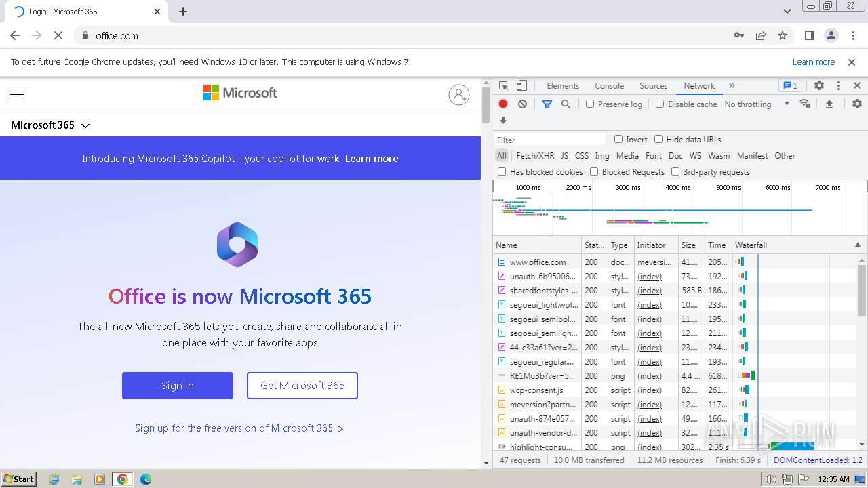The image size is (868, 488).
Task: Click Learn more in Copilot banner
Action: click(372, 159)
